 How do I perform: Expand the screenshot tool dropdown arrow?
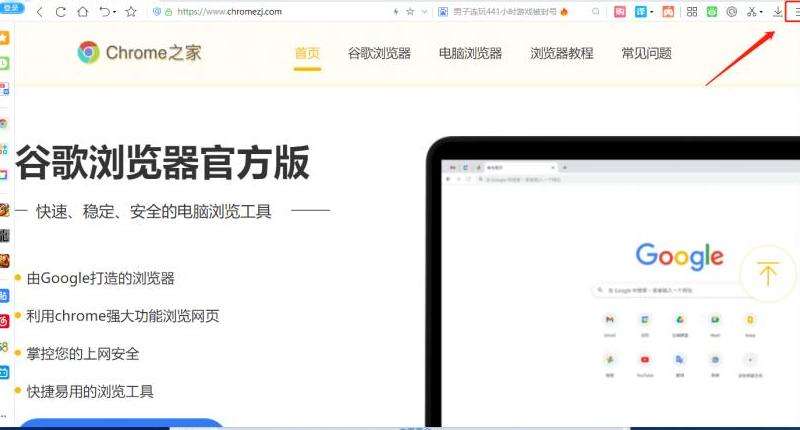click(761, 12)
